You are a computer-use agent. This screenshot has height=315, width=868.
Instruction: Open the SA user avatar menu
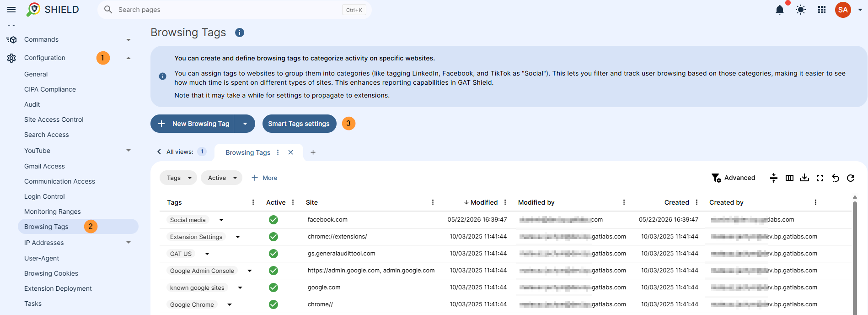(x=843, y=10)
